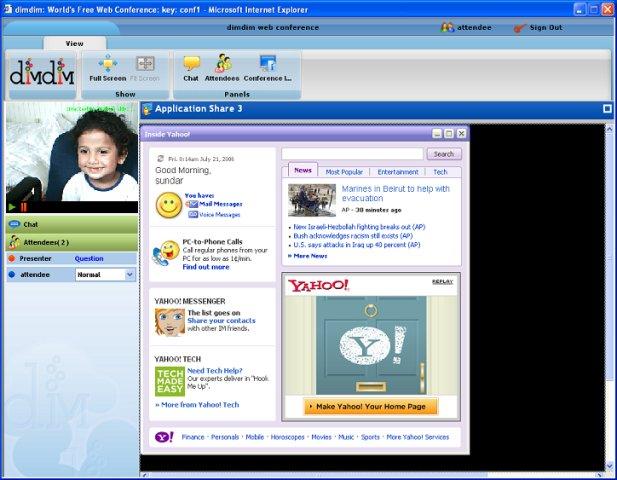
Task: Open the Chat panel from toolbar
Action: pos(191,63)
